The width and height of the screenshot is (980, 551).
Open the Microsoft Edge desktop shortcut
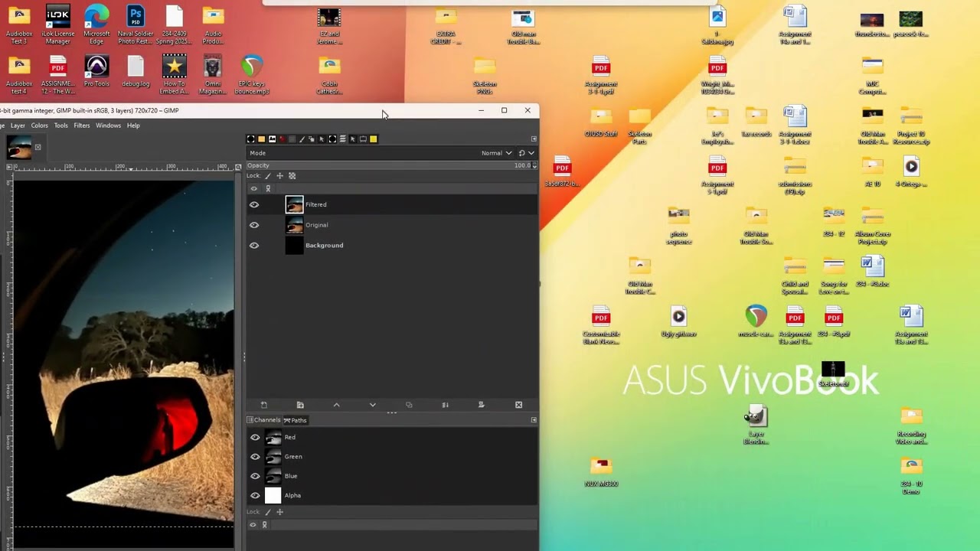96,24
